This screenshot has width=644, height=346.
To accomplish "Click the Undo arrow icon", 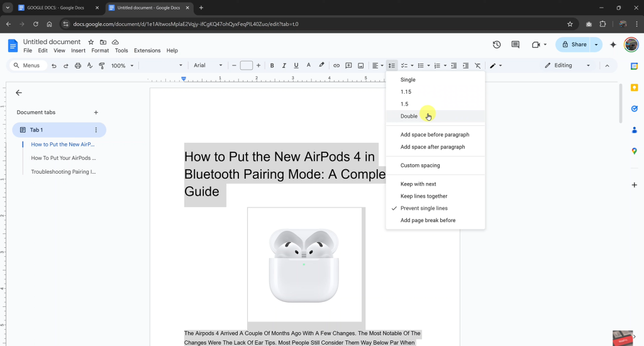I will point(54,66).
